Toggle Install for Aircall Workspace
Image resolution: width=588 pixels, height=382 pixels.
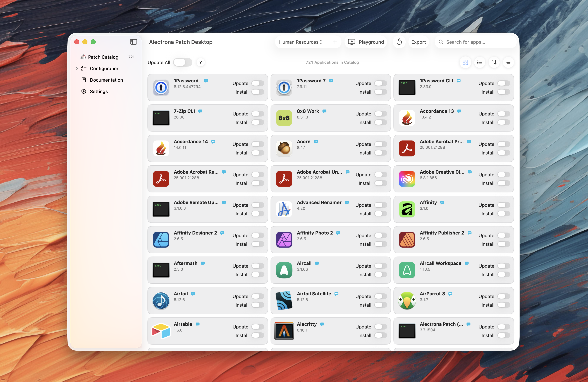[503, 275]
